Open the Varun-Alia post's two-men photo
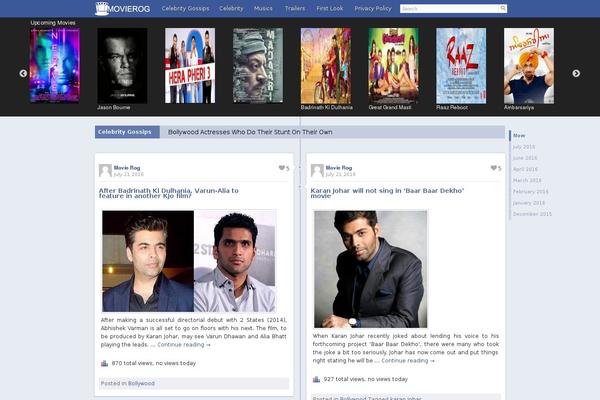This screenshot has width=600, height=400. click(x=189, y=261)
